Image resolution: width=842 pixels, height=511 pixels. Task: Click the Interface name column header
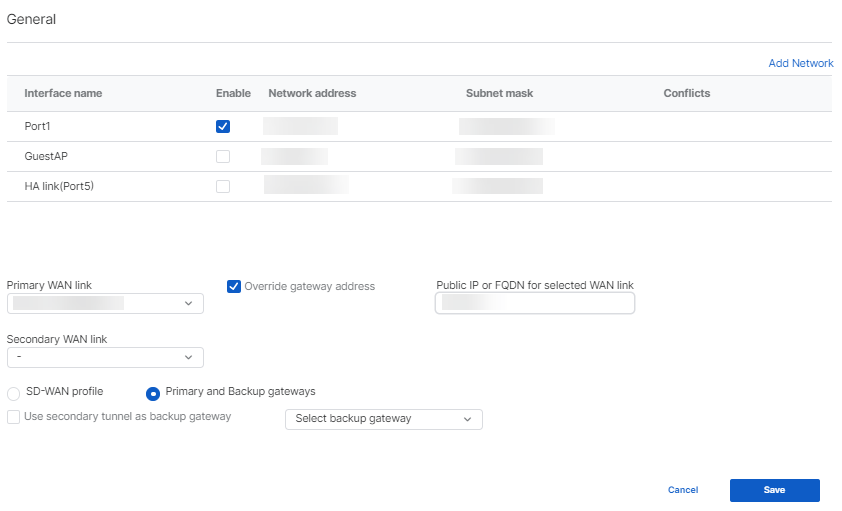coord(63,93)
